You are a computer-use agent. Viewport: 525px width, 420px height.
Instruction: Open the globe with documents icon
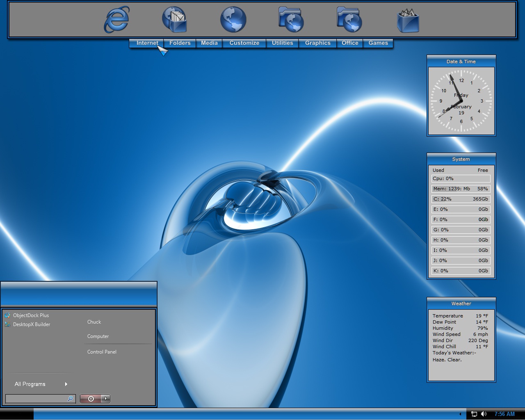[175, 19]
